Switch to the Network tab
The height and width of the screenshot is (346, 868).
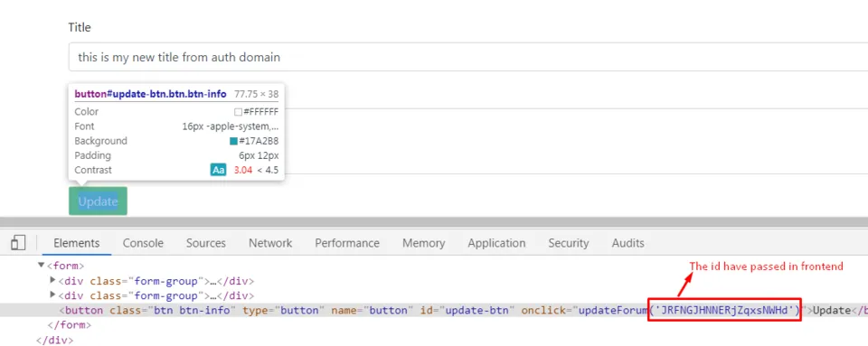270,243
